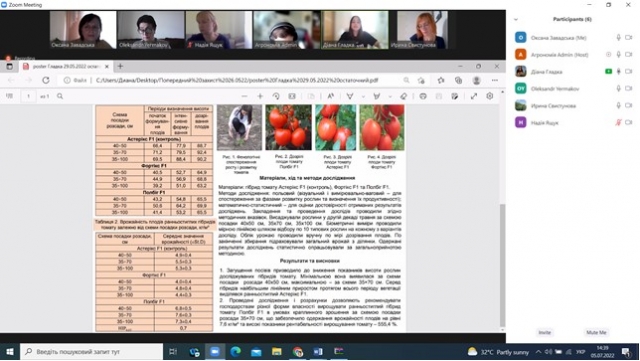This screenshot has width=640, height=361.
Task: Open Word from the taskbar
Action: 318,352
